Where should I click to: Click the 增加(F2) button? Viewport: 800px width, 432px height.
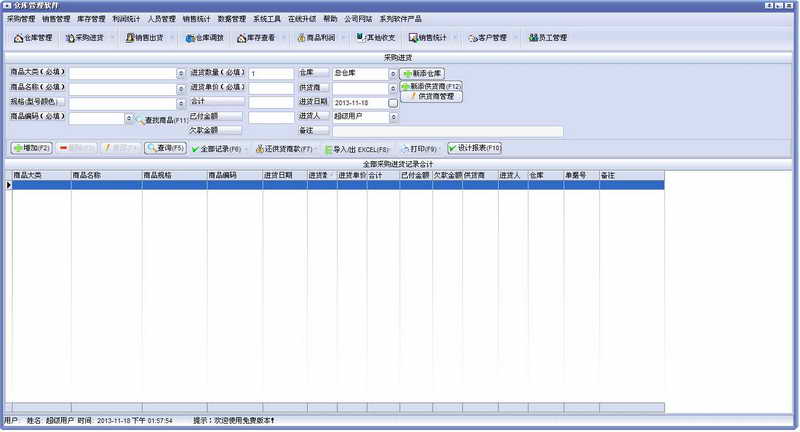pos(32,148)
